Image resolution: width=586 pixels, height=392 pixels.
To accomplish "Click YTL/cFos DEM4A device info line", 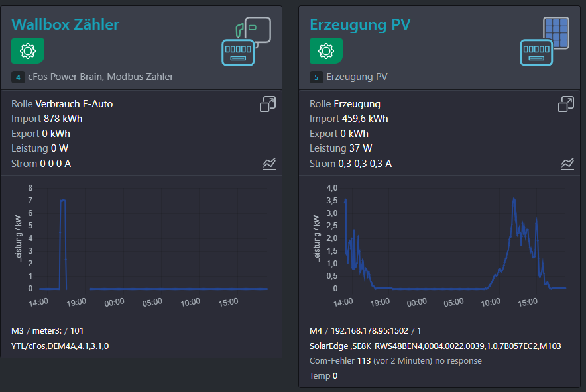I will [60, 346].
